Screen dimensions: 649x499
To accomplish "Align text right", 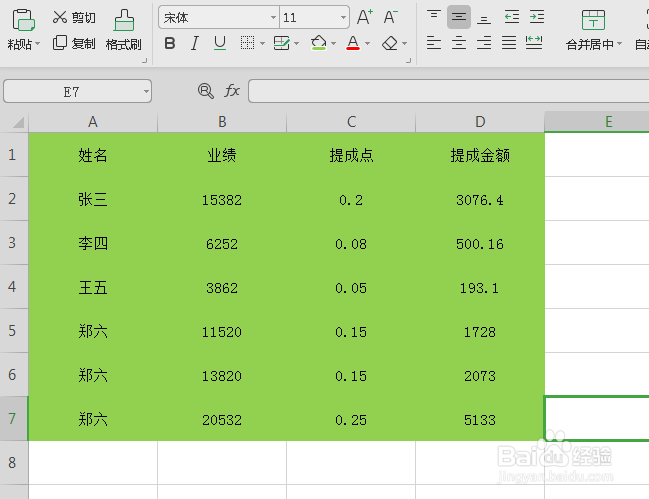I will pos(484,43).
